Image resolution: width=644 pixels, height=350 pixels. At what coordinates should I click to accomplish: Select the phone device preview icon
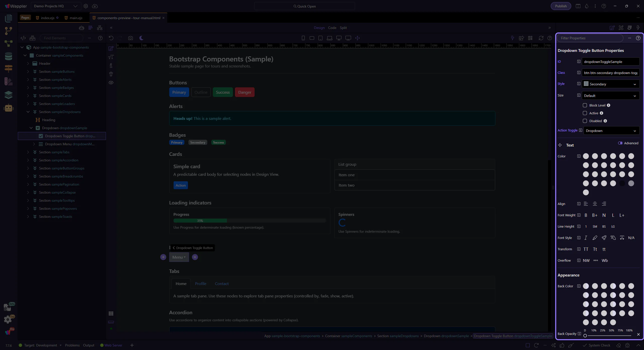click(303, 38)
